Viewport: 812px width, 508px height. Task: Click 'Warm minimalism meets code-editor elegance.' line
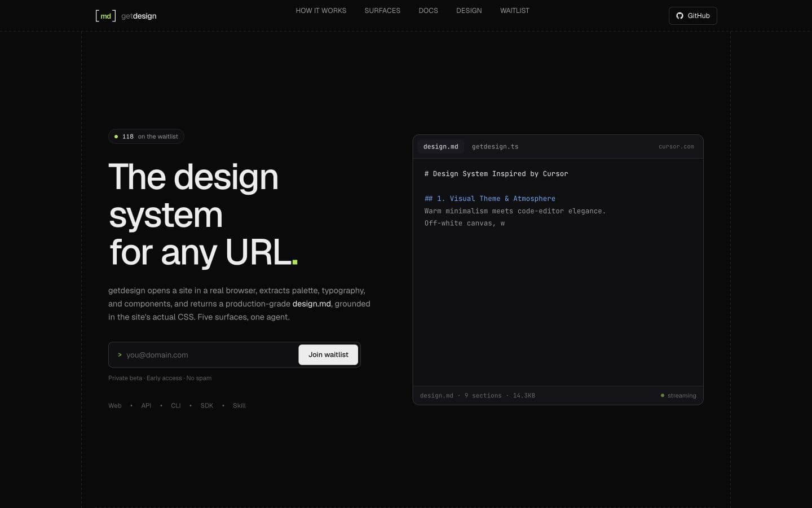coord(515,211)
